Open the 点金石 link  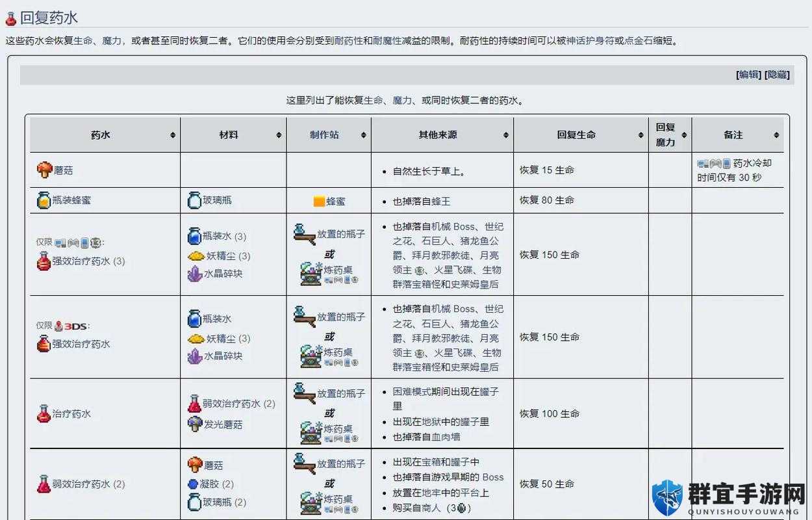coord(639,40)
